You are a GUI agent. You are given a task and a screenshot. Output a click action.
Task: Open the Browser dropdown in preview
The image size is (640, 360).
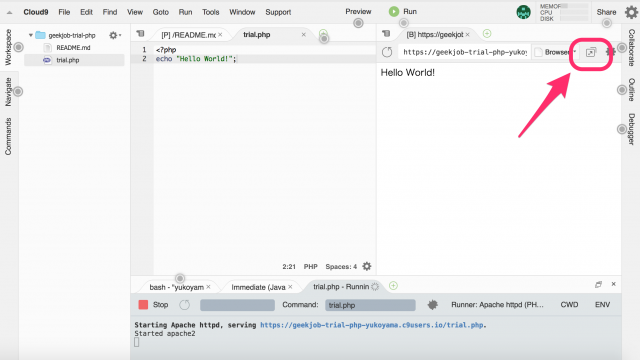pyautogui.click(x=555, y=52)
